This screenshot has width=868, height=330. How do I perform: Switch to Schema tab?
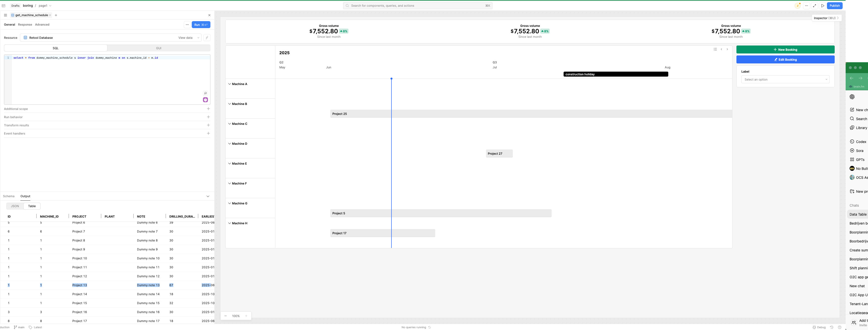coord(9,196)
